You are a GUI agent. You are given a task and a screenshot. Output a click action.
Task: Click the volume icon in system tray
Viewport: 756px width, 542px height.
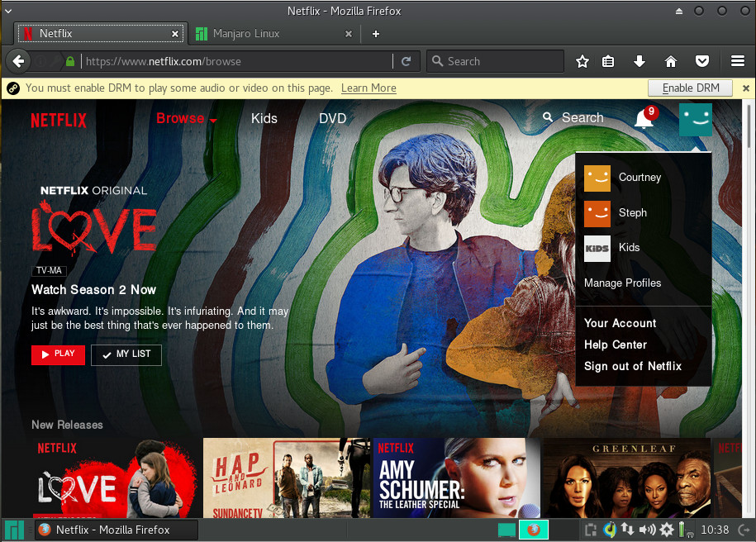pyautogui.click(x=647, y=530)
